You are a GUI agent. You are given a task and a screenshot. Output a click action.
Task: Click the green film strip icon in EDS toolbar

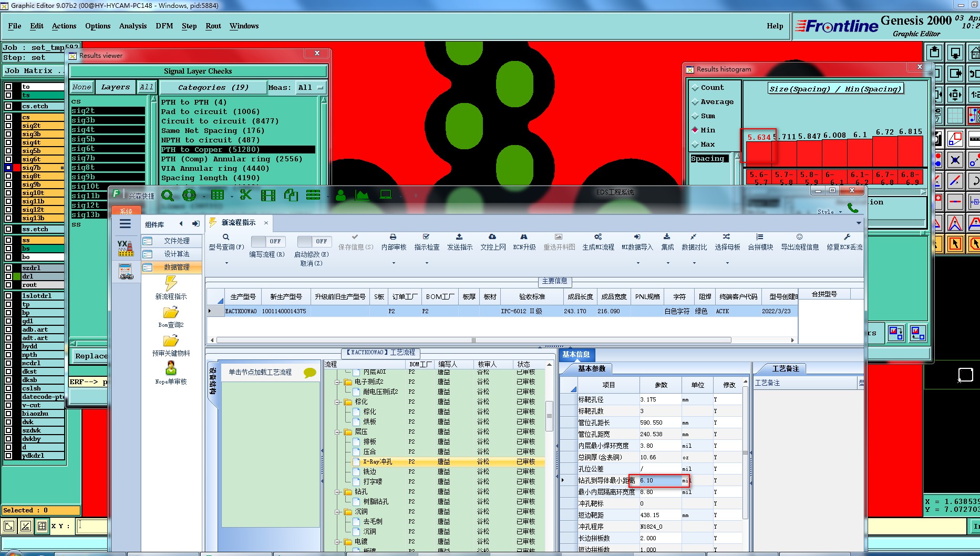[268, 195]
